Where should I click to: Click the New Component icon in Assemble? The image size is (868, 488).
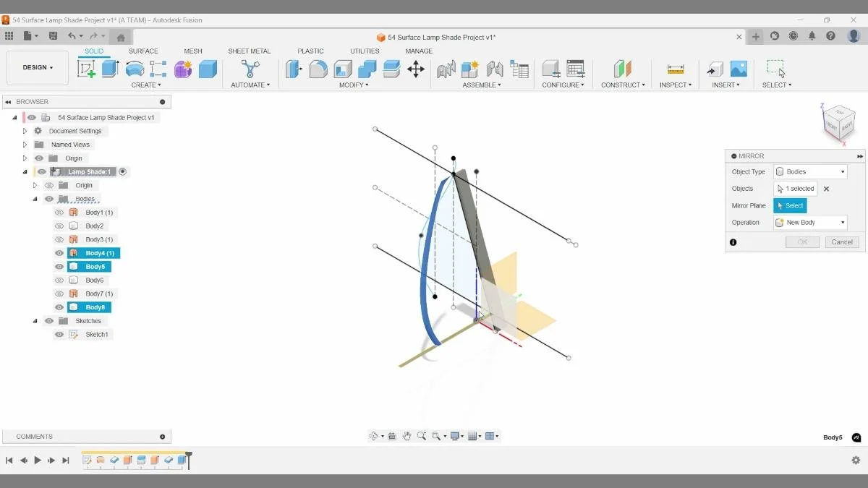[471, 69]
